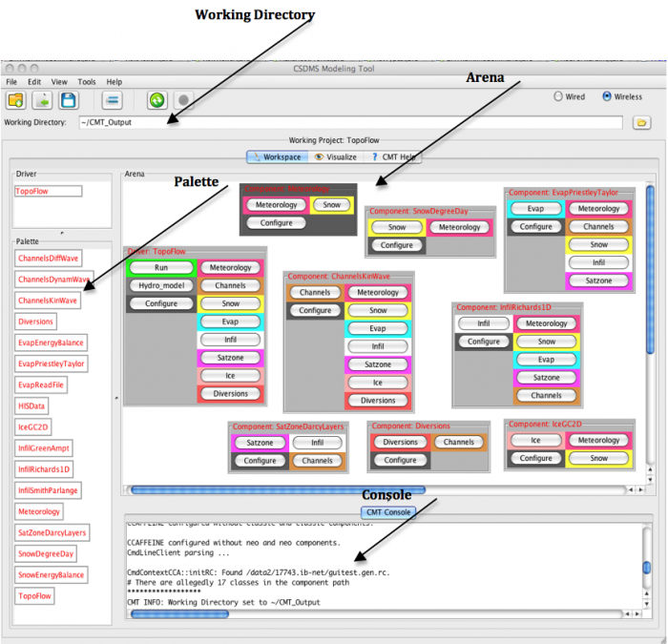
Task: Open the Tools menu
Action: (87, 82)
